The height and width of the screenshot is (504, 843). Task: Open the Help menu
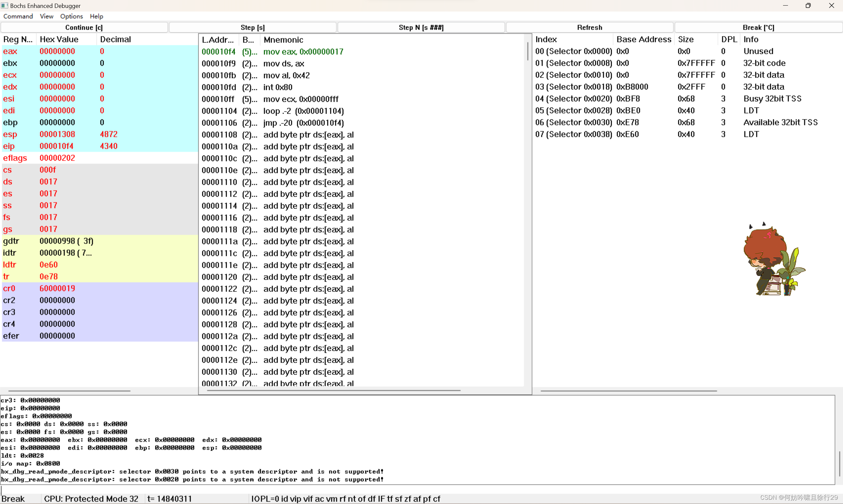pos(97,16)
